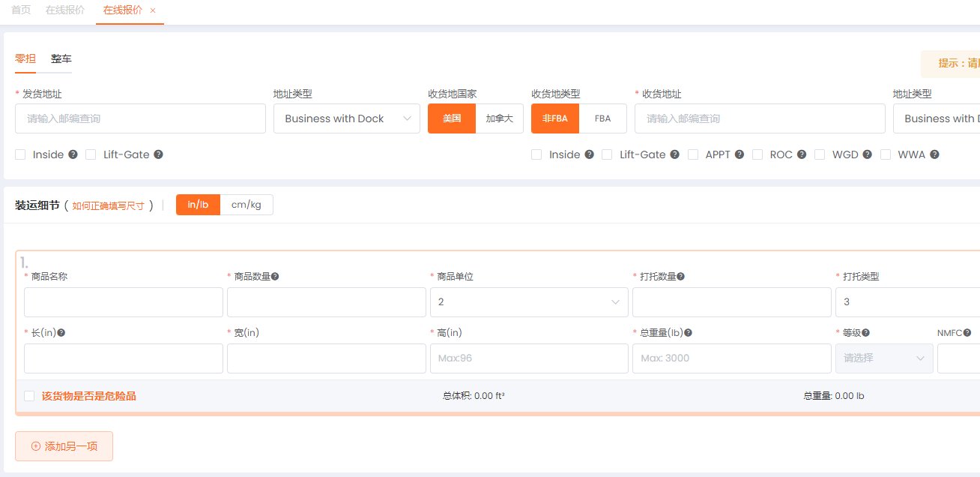The image size is (980, 477).
Task: Open the sender Business with Dock dropdown
Action: [346, 118]
